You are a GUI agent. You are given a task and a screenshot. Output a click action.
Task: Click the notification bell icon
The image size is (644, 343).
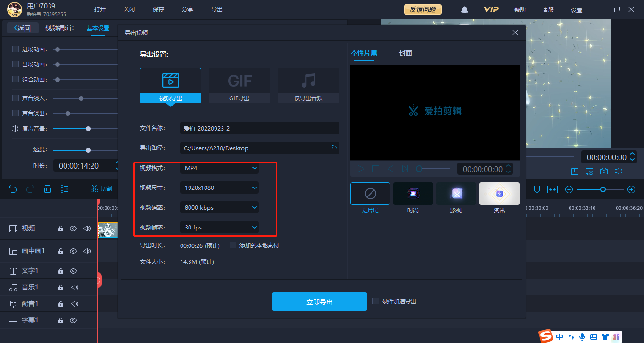[x=465, y=9]
